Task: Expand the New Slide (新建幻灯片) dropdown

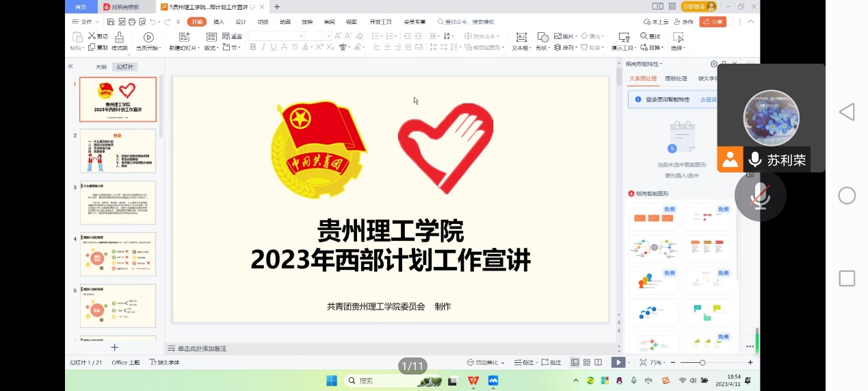Action: point(183,48)
